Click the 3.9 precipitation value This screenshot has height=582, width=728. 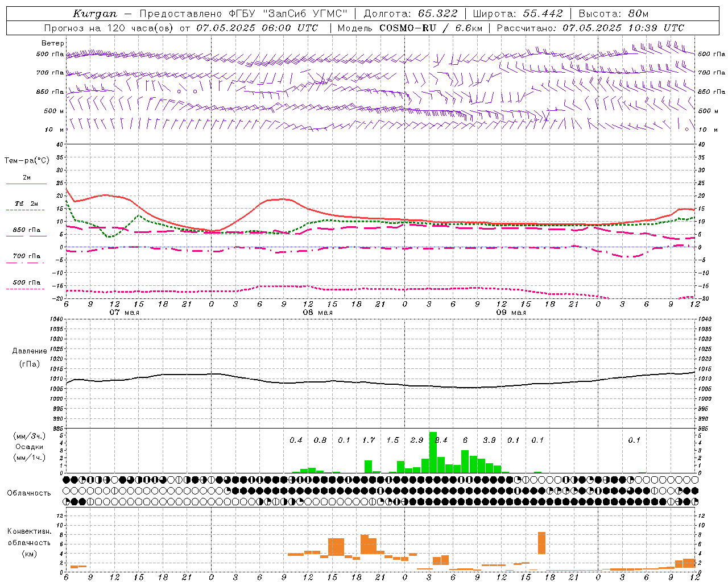489,440
